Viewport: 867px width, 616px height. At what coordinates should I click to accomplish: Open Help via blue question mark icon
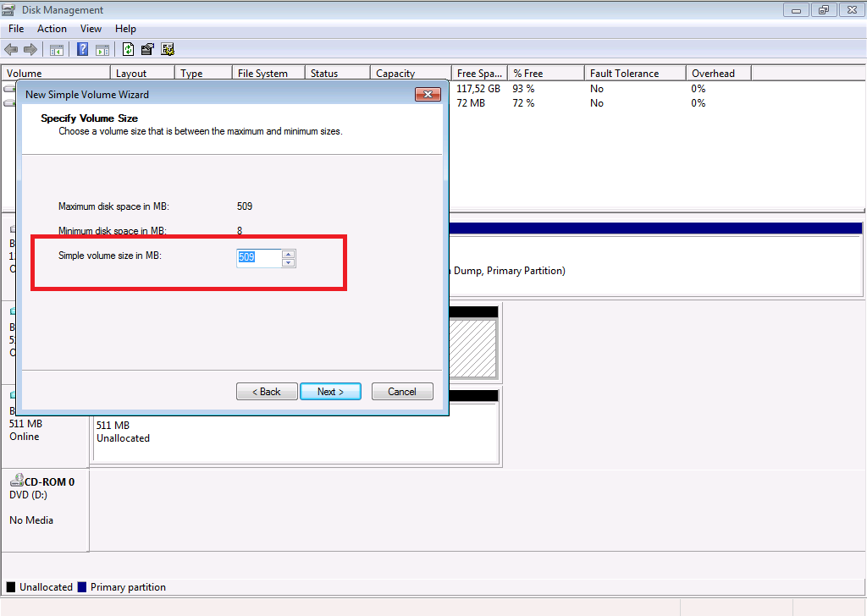pos(83,50)
